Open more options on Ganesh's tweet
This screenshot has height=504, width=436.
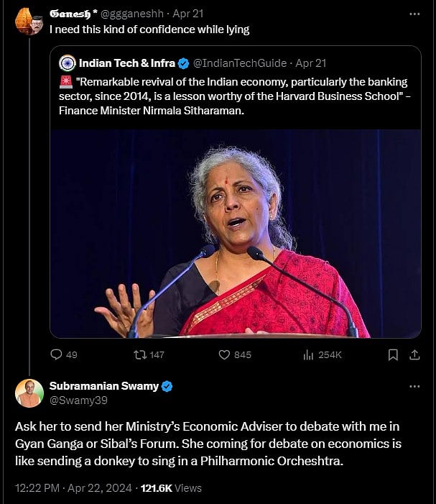(x=414, y=14)
